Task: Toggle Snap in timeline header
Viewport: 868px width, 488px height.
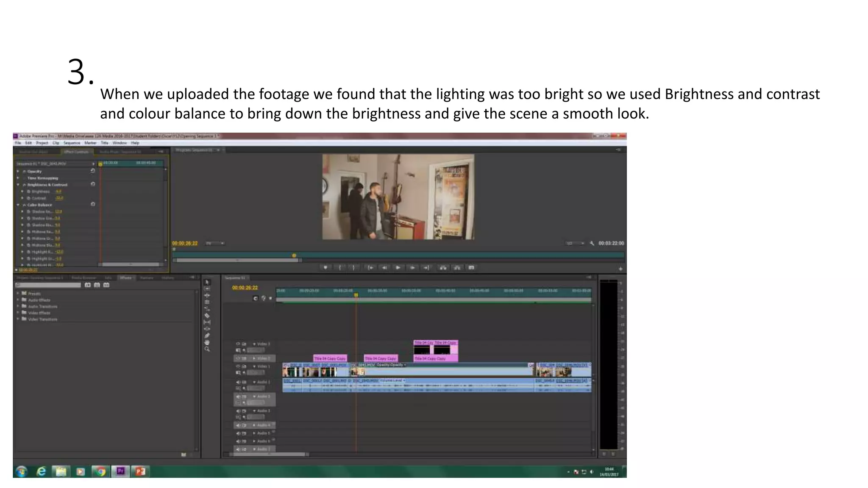Action: tap(255, 298)
